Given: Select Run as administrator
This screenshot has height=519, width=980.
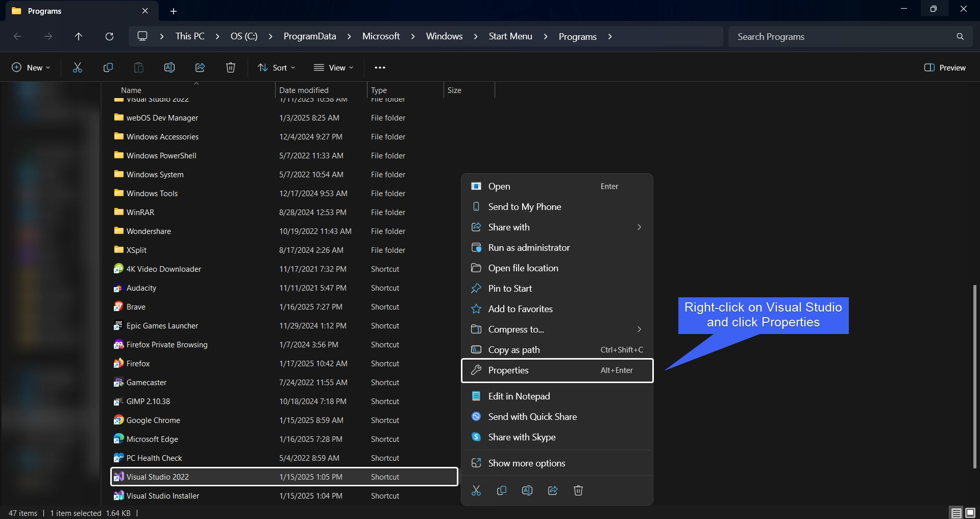Looking at the screenshot, I should click(x=557, y=248).
